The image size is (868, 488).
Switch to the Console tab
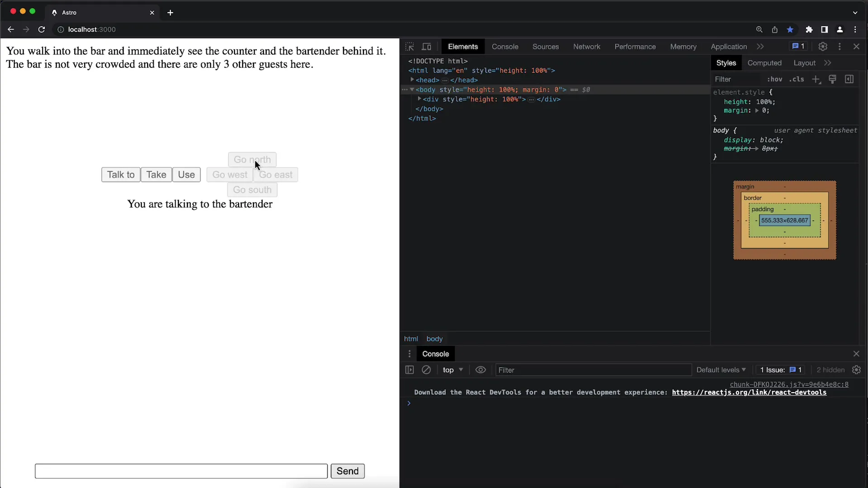[x=505, y=47]
